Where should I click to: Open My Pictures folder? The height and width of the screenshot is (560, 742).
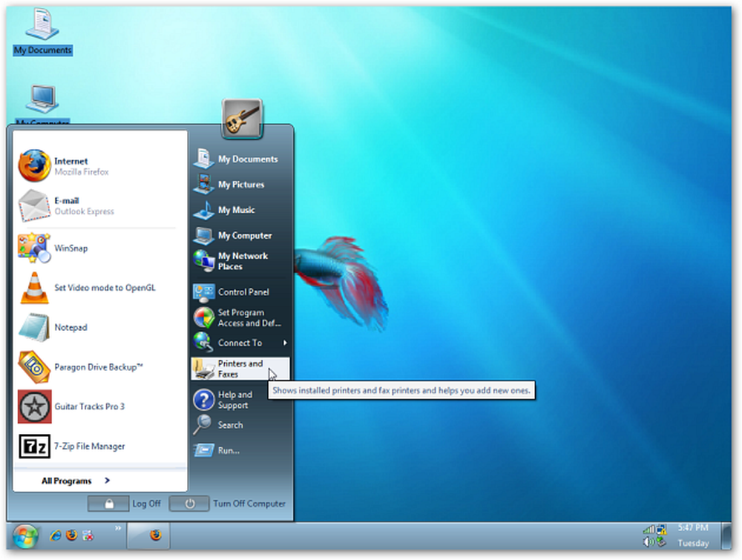point(240,185)
